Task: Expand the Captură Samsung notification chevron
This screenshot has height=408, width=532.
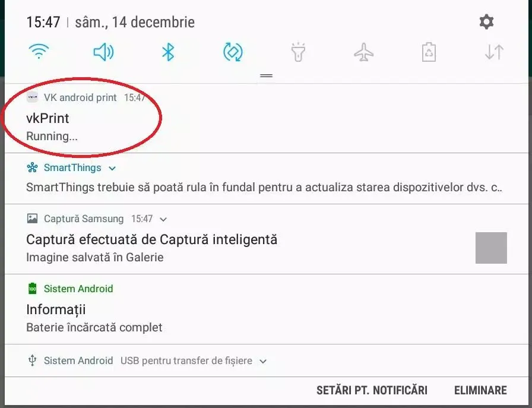Action: tap(163, 219)
